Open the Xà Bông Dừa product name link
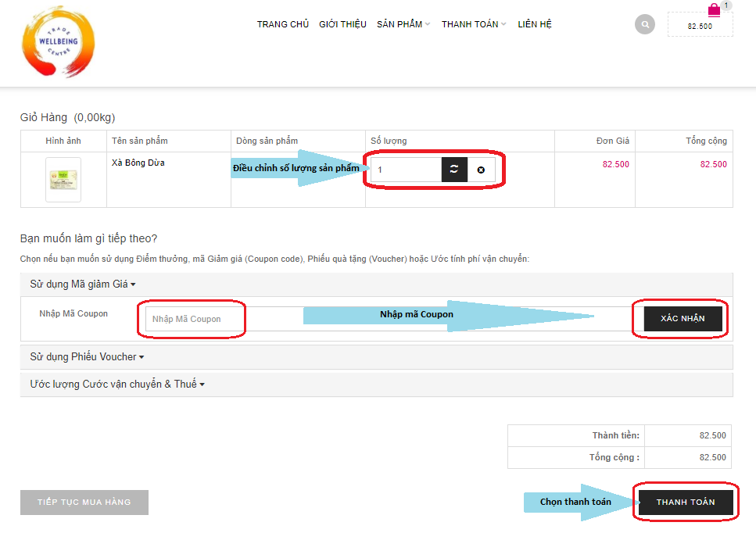This screenshot has width=756, height=533. pos(138,163)
